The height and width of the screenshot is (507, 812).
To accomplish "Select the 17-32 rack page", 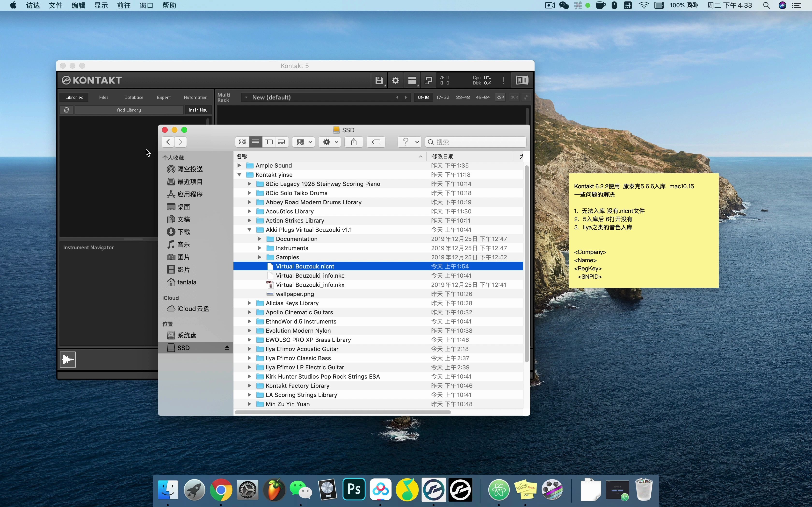I will pos(442,97).
